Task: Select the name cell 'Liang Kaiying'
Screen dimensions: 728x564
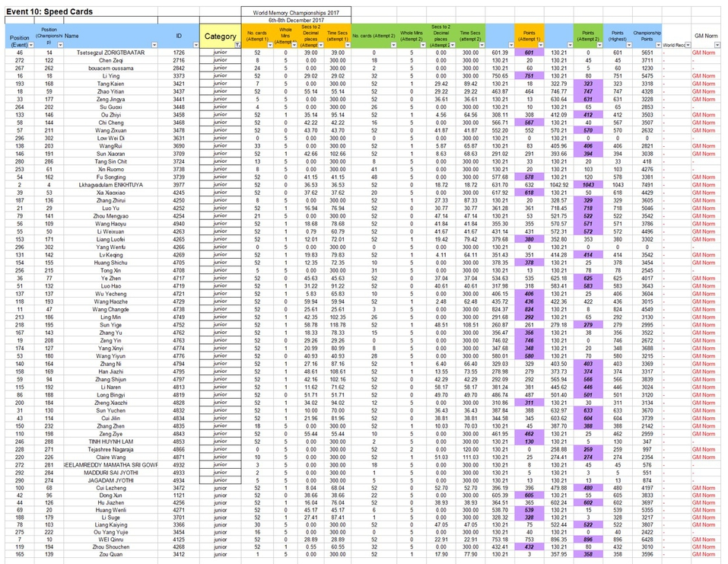Action: [110, 524]
